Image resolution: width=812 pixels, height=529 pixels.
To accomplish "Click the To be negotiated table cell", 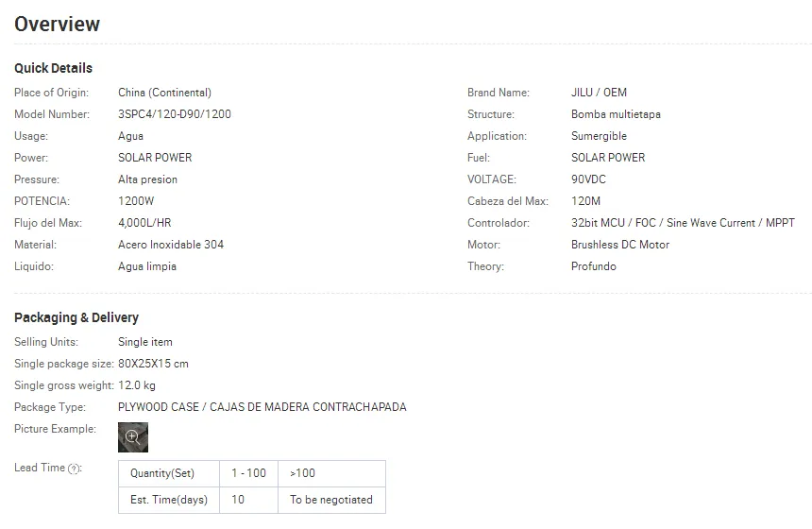I will tap(331, 500).
